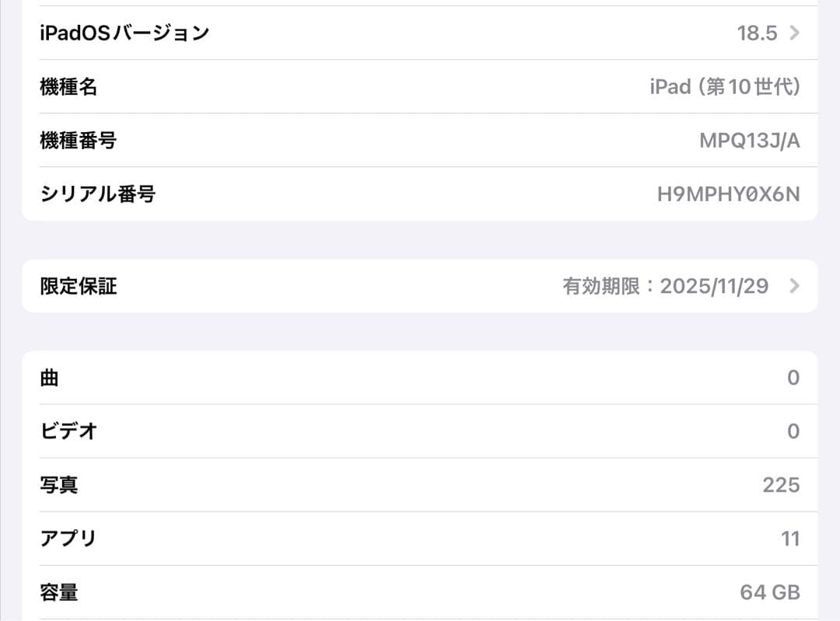Tap the ビデオ row showing 0
This screenshot has width=840, height=621.
click(x=420, y=431)
